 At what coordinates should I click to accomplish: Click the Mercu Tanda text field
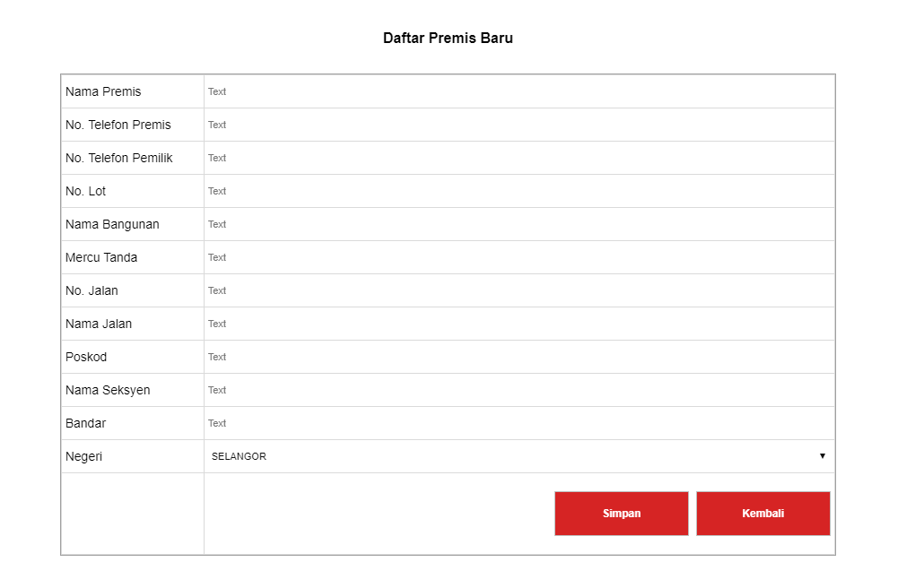519,257
